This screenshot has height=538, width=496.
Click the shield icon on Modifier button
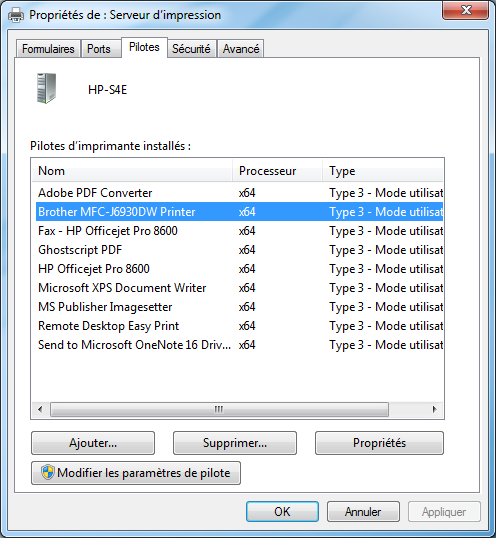click(48, 472)
